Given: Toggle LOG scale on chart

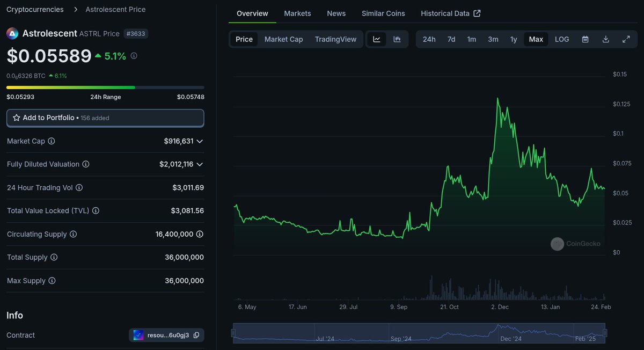Looking at the screenshot, I should 562,39.
